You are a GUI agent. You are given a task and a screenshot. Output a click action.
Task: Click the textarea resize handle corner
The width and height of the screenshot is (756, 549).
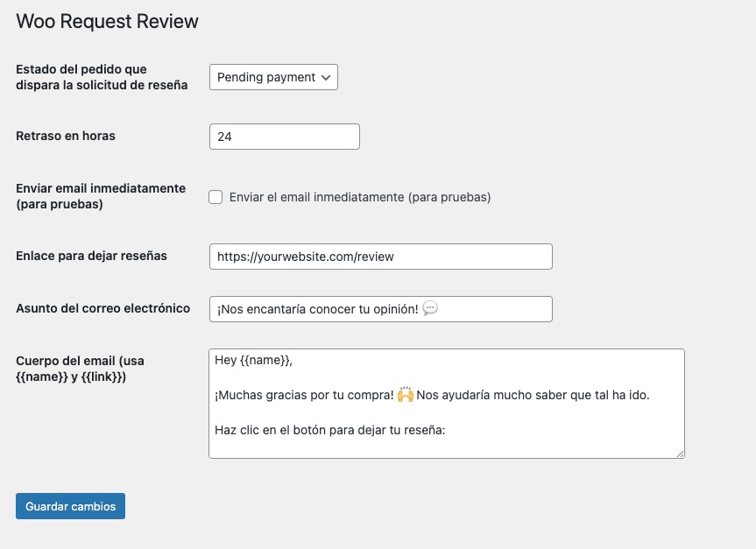680,454
